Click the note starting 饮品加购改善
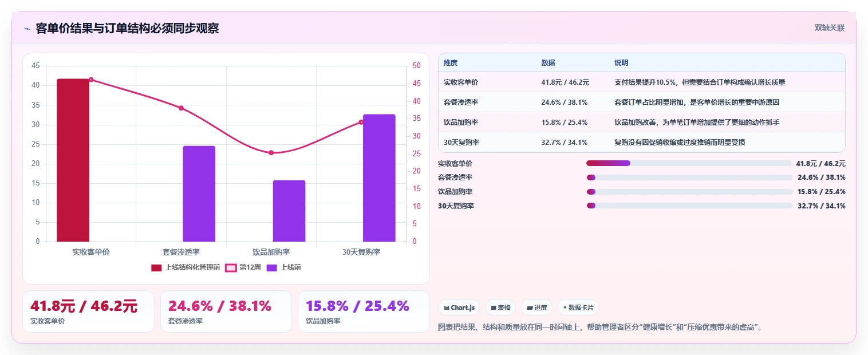The width and height of the screenshot is (868, 355). [x=697, y=123]
